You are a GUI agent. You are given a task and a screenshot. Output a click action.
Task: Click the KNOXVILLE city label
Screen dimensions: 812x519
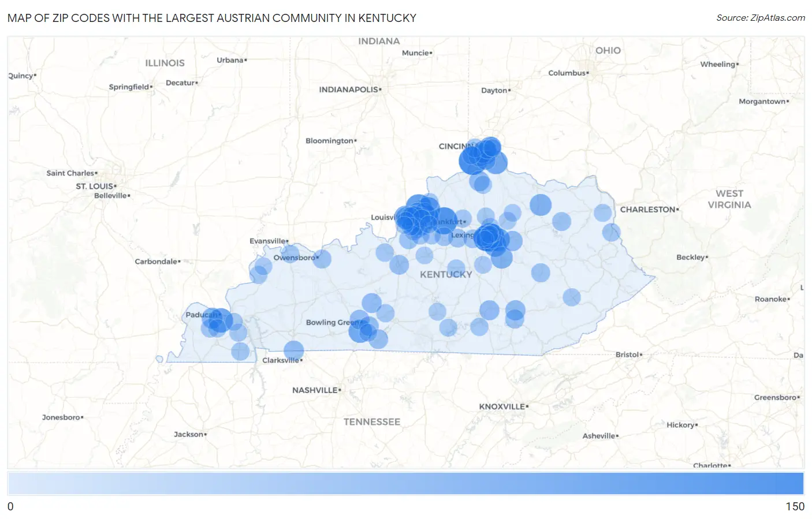502,406
